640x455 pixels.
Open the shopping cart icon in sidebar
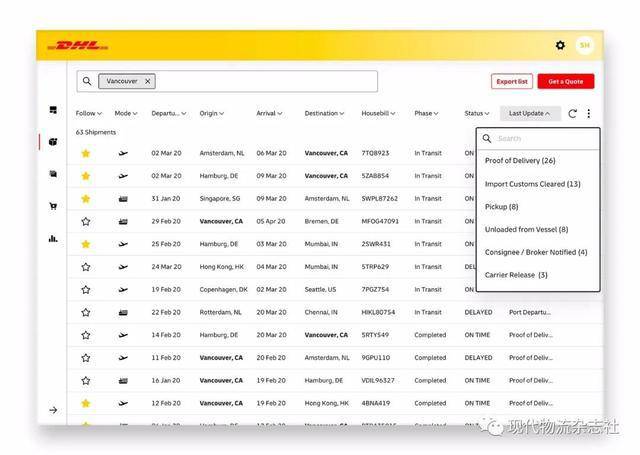[x=53, y=206]
